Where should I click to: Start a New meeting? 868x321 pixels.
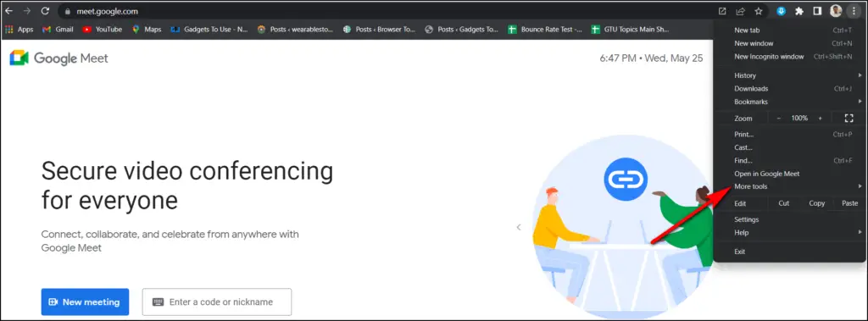click(85, 302)
